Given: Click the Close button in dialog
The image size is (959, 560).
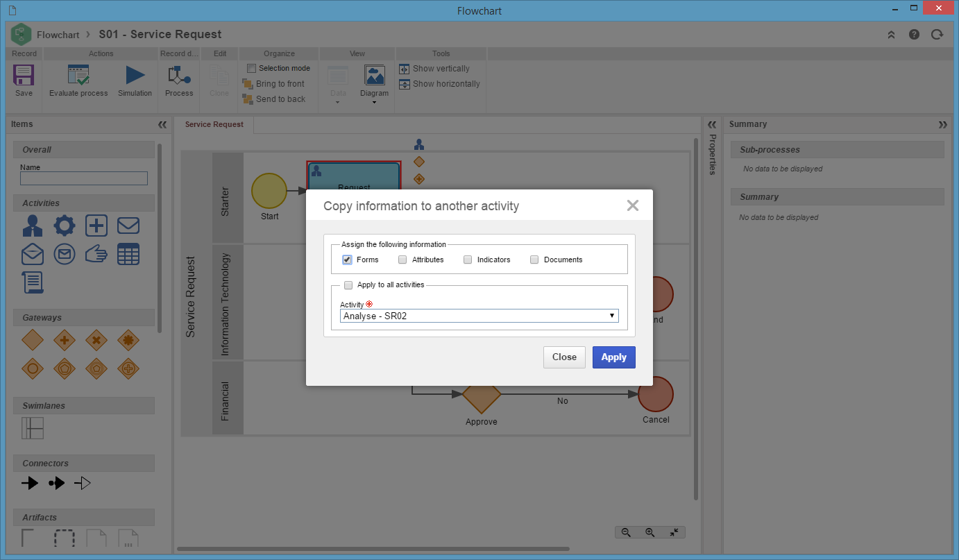Looking at the screenshot, I should [564, 357].
